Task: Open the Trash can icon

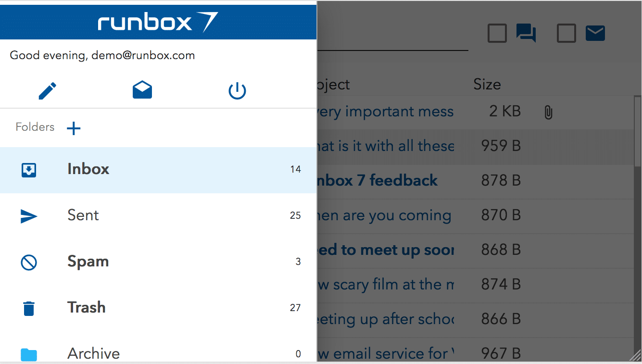Action: click(x=29, y=308)
